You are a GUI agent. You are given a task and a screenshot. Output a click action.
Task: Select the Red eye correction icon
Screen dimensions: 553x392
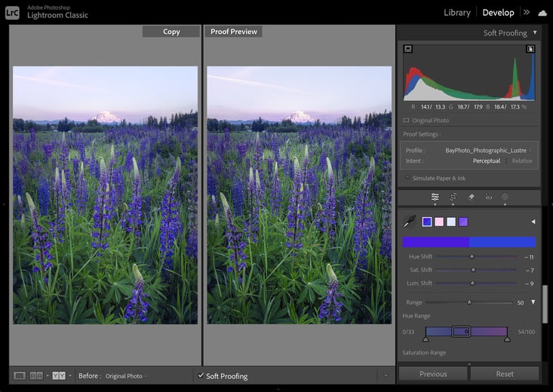(488, 197)
